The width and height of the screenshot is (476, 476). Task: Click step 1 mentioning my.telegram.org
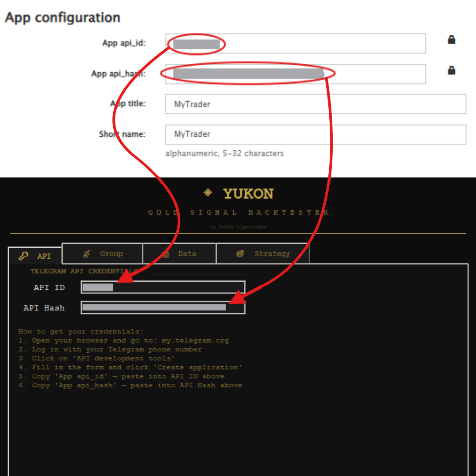coord(124,341)
